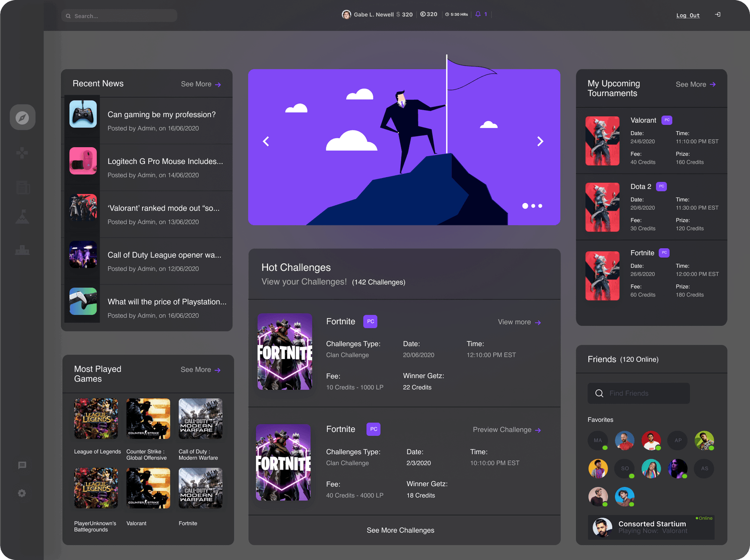This screenshot has height=560, width=750.
Task: Click the Valorant tournament title
Action: [643, 120]
